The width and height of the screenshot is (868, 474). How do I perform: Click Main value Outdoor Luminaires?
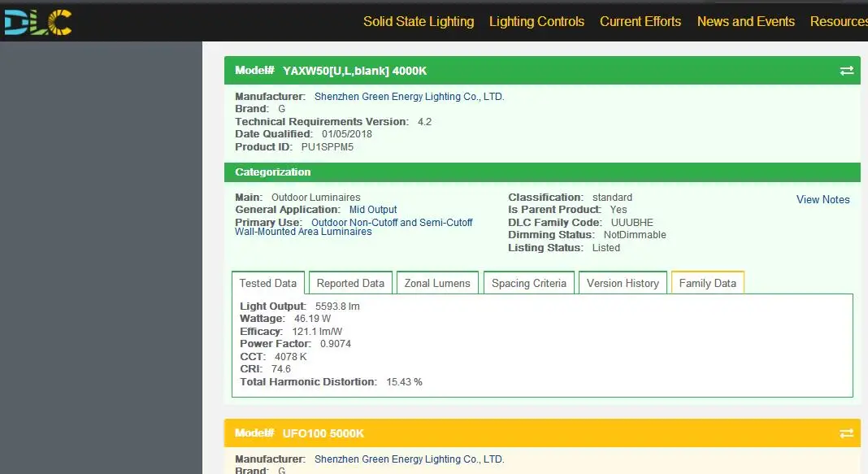pyautogui.click(x=315, y=197)
